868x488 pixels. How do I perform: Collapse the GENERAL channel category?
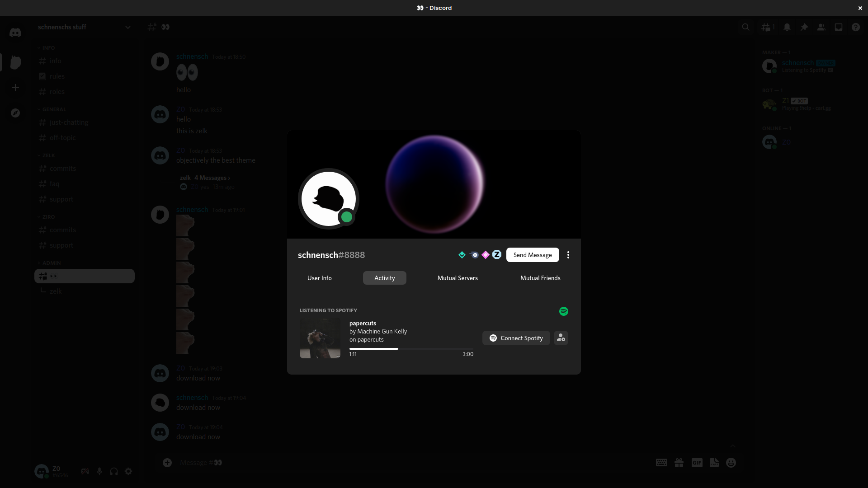54,109
